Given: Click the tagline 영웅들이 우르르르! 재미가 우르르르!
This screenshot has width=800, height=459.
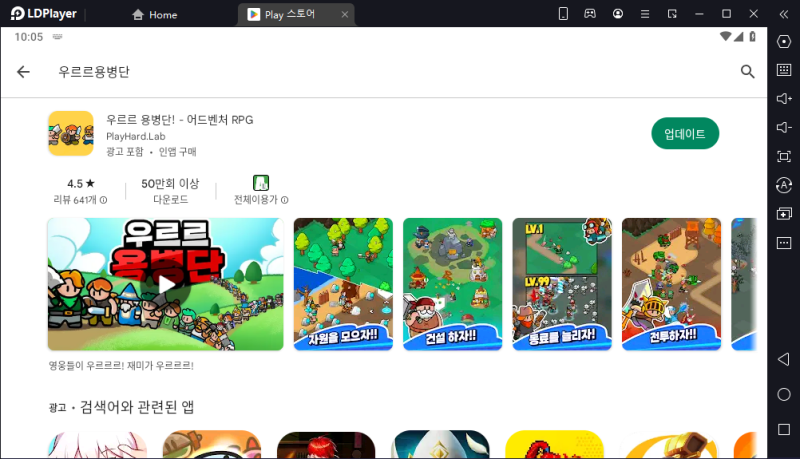Looking at the screenshot, I should pyautogui.click(x=121, y=365).
